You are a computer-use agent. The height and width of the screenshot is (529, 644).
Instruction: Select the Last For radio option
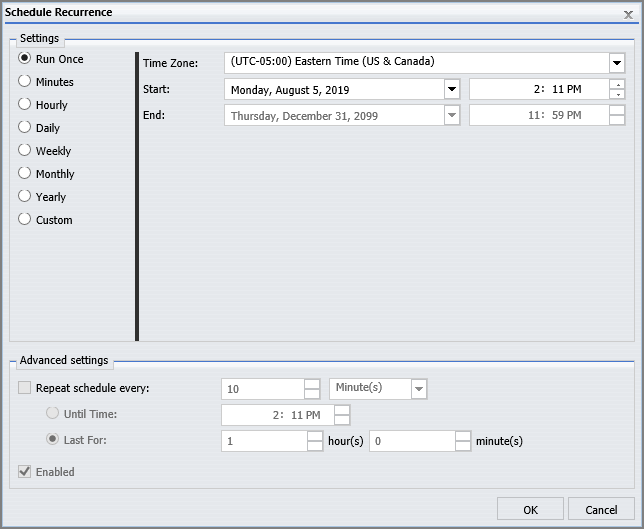(x=53, y=439)
